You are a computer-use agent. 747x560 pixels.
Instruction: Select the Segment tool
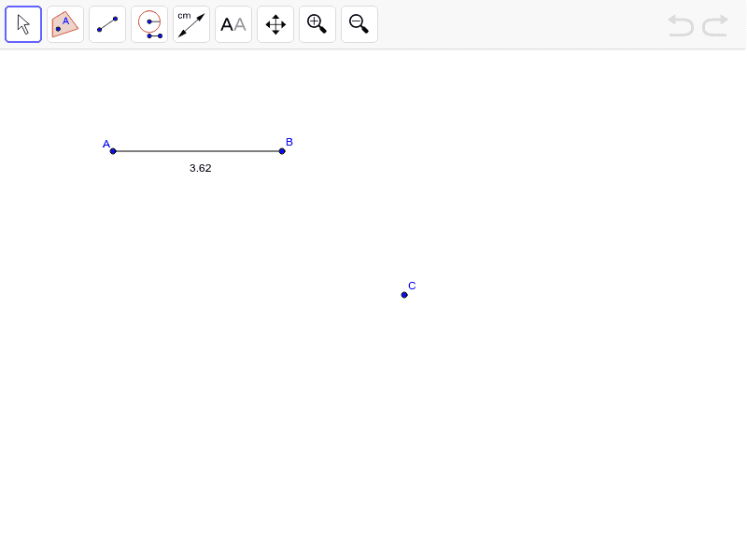tap(107, 24)
